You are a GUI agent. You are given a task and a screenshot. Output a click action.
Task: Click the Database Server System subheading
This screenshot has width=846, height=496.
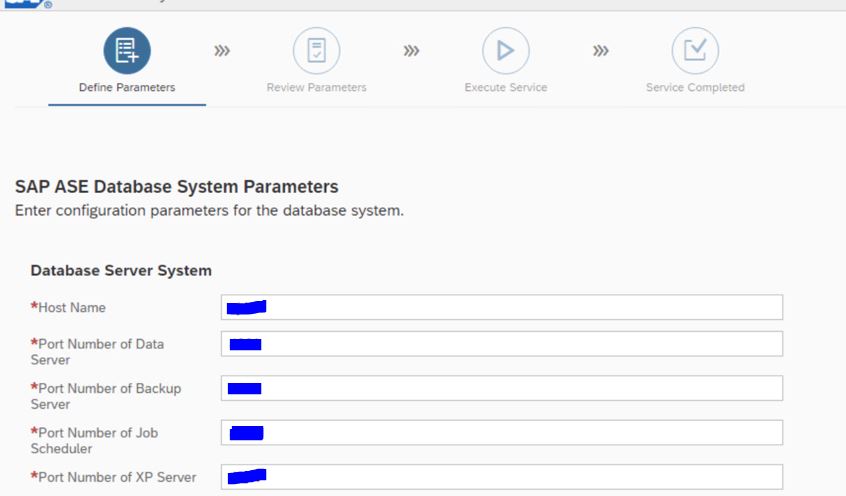click(121, 270)
